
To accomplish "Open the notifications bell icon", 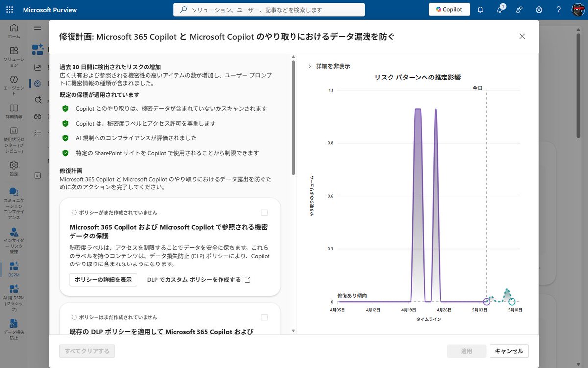I will click(480, 10).
